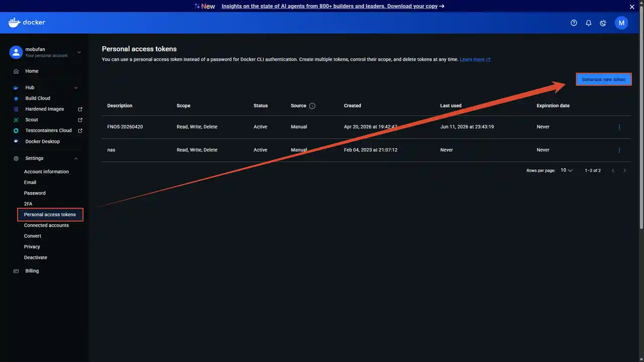This screenshot has height=362, width=644.
Task: Open the AI agents insights banner link
Action: [333, 7]
